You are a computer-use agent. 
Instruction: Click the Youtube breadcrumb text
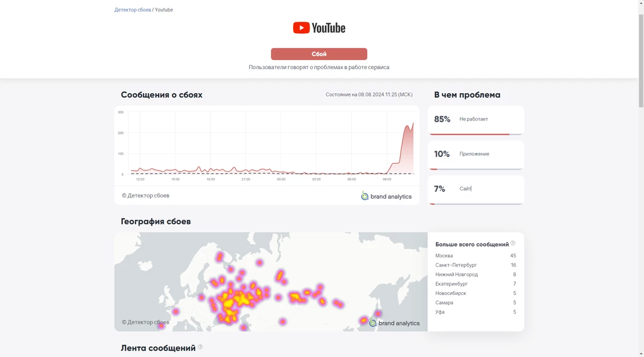pyautogui.click(x=164, y=10)
